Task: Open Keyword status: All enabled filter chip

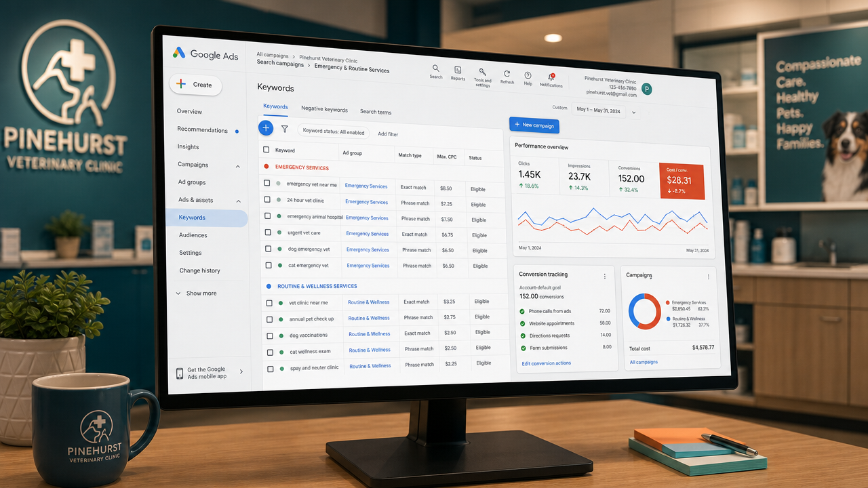Action: click(x=334, y=132)
